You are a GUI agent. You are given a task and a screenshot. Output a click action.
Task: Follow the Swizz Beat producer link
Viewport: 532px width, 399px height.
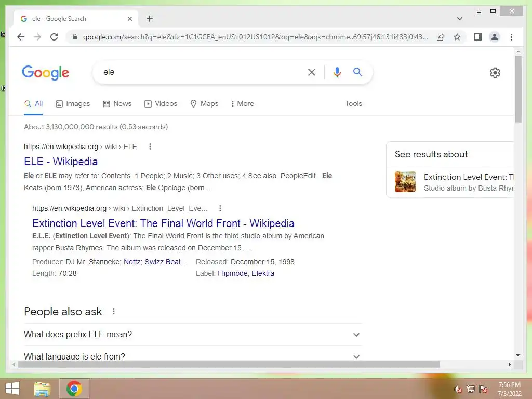click(166, 262)
